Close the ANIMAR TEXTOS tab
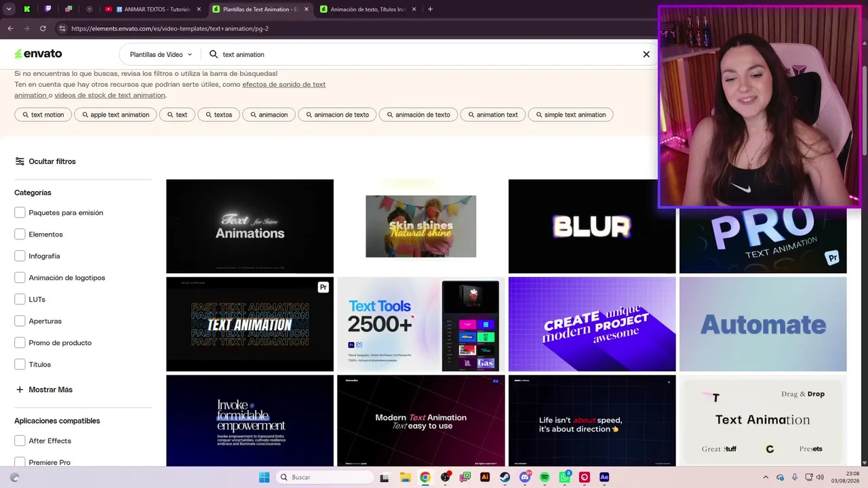 click(199, 9)
